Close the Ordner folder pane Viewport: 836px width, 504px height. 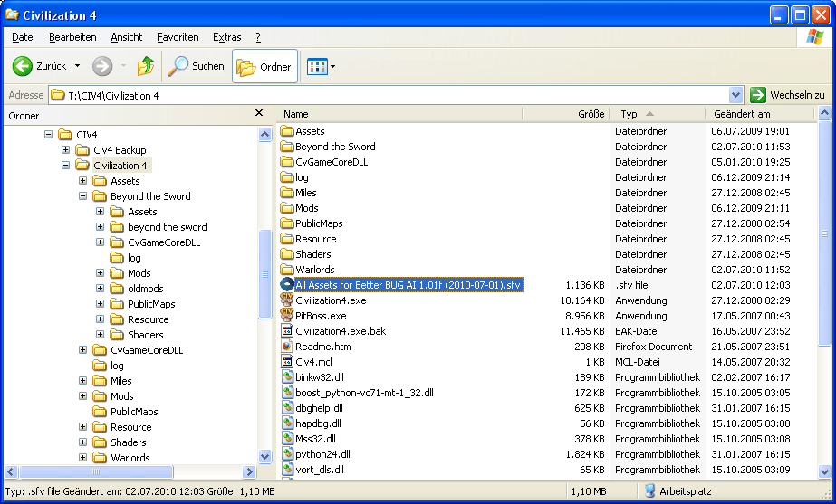click(259, 113)
